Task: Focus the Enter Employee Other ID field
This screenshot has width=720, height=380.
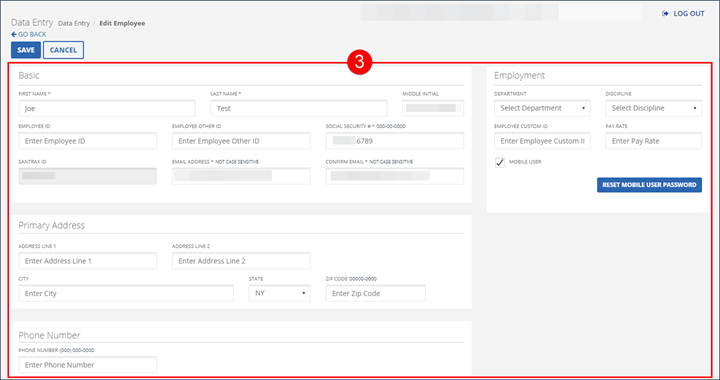Action: [241, 141]
